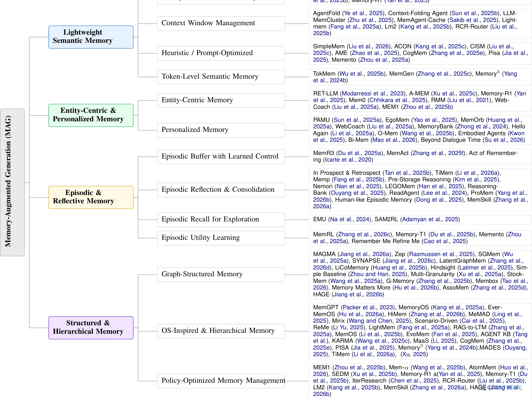Select the Episodic Utility Learning node
This screenshot has height=399, width=532.
click(x=221, y=238)
